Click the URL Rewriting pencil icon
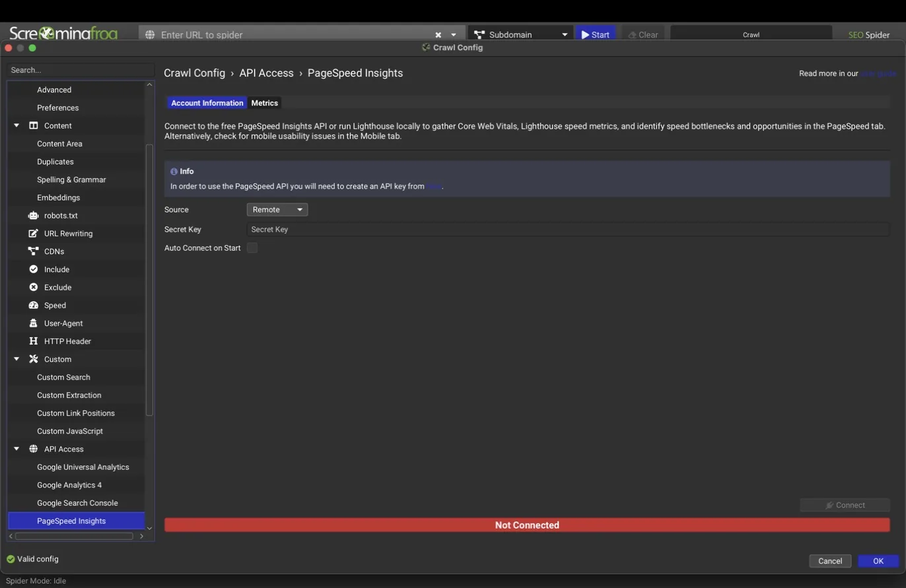 click(x=33, y=234)
